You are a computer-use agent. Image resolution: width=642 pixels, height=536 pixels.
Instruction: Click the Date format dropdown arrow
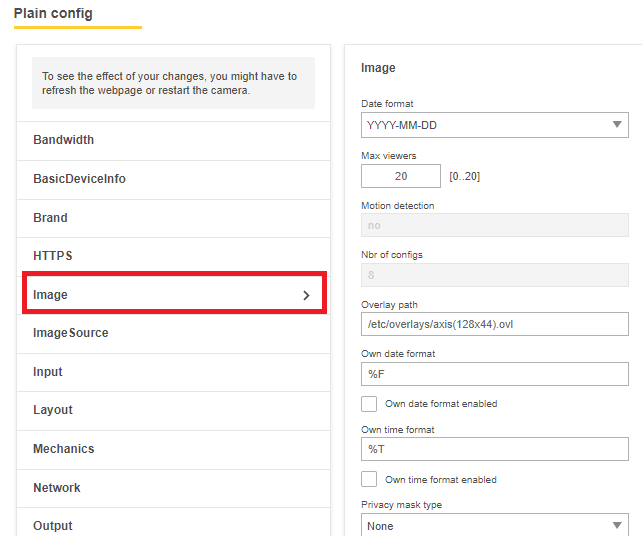click(617, 125)
